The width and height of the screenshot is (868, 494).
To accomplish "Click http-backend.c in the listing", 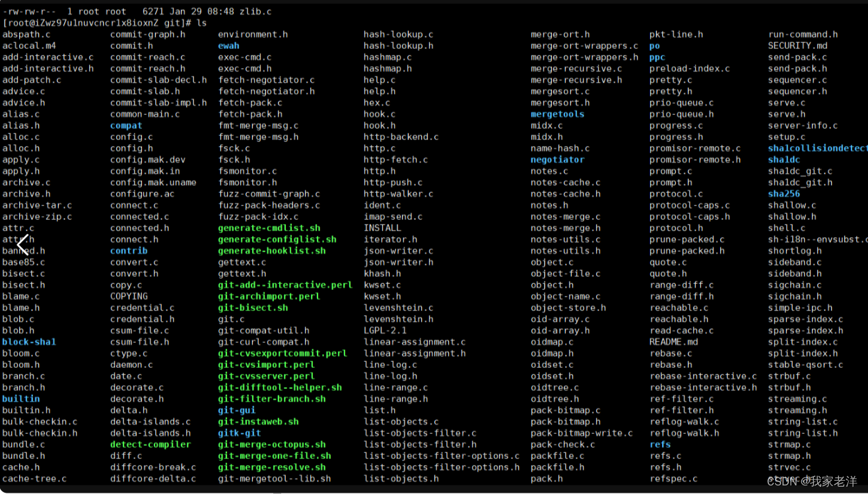I will (x=401, y=137).
